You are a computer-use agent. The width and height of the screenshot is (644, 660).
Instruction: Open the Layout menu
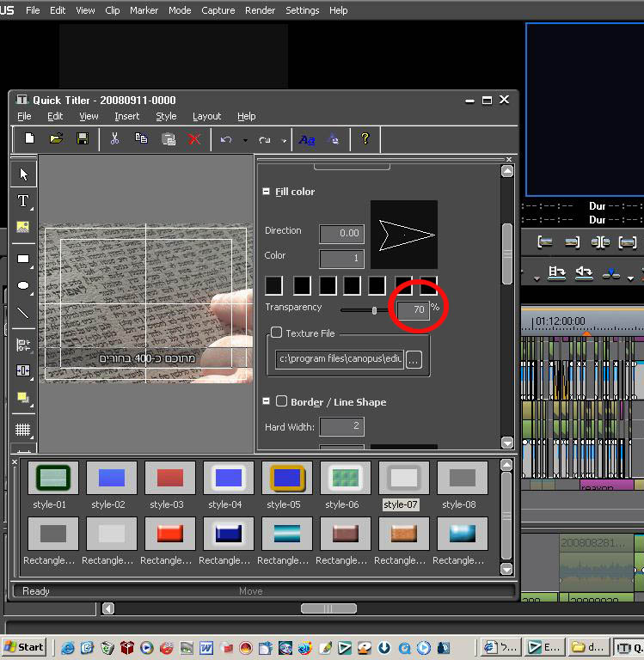coord(206,116)
